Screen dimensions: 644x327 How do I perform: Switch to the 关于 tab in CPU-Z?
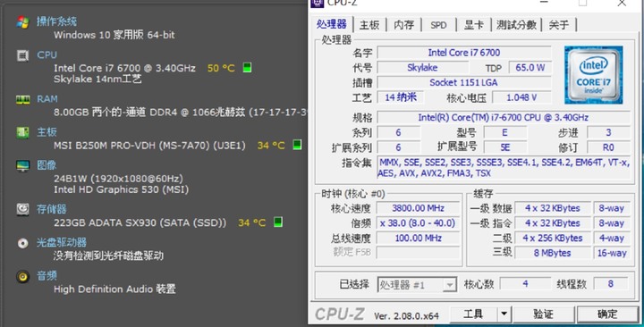558,25
